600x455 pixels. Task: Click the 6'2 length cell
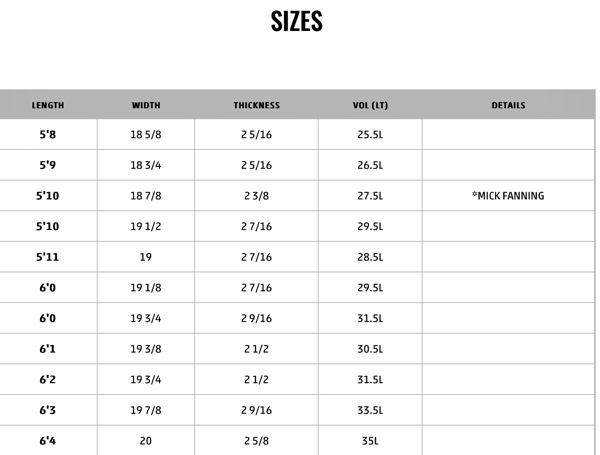coord(48,380)
